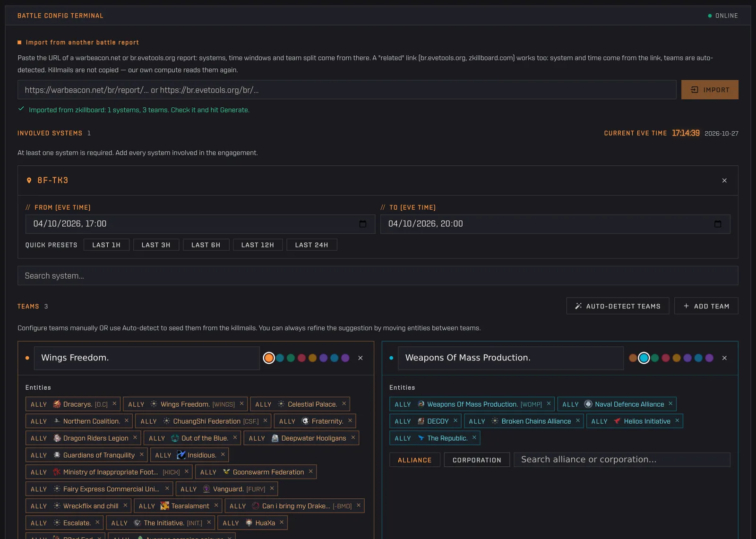Screen dimensions: 756x539
Task: Apply LAST 1H quick preset
Action: point(106,245)
